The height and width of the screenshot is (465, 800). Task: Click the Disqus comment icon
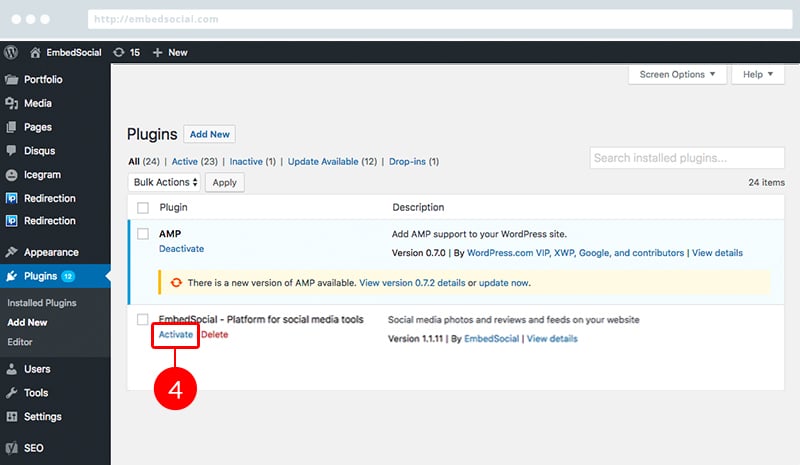click(11, 151)
